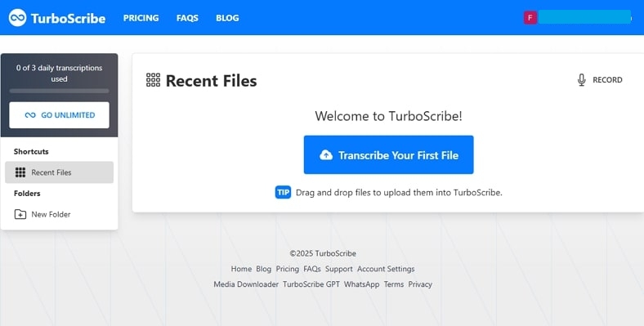Click the TurboScribe brand name in header

tap(68, 19)
